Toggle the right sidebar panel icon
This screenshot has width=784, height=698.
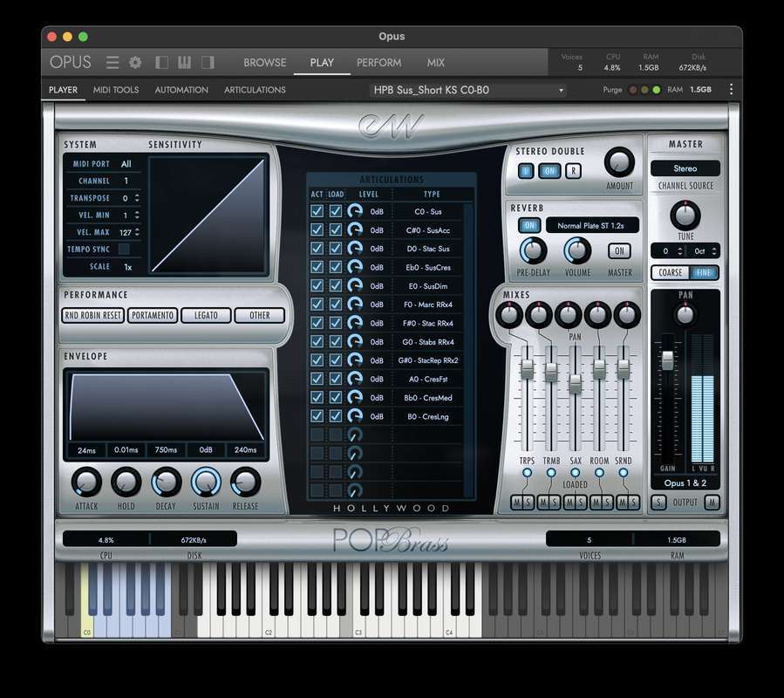pos(208,62)
